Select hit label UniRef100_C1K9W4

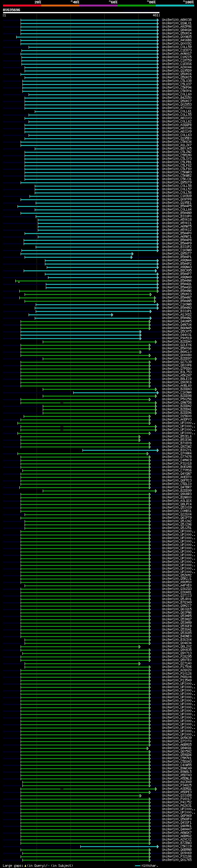pos(177,393)
